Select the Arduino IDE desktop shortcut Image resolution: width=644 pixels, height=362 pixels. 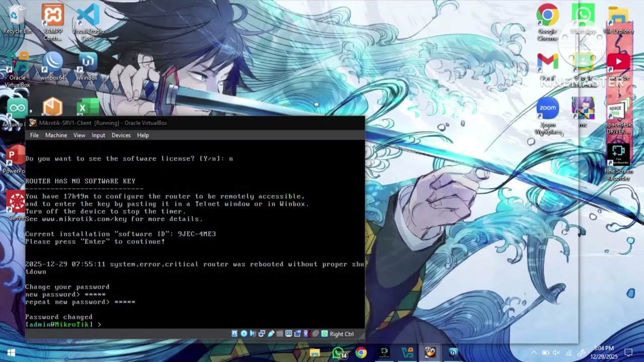click(16, 113)
